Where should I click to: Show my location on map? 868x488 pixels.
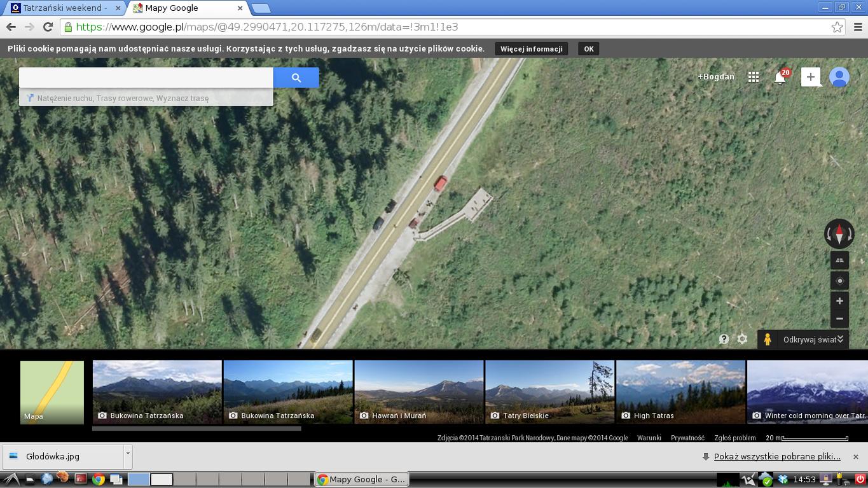[839, 281]
